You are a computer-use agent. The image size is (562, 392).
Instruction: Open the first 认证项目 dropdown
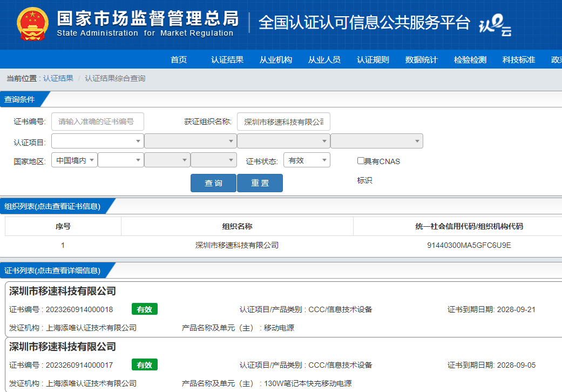click(98, 141)
